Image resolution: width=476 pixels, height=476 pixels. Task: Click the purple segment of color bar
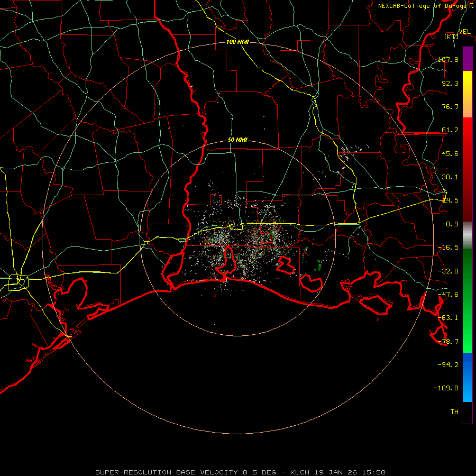click(x=467, y=59)
